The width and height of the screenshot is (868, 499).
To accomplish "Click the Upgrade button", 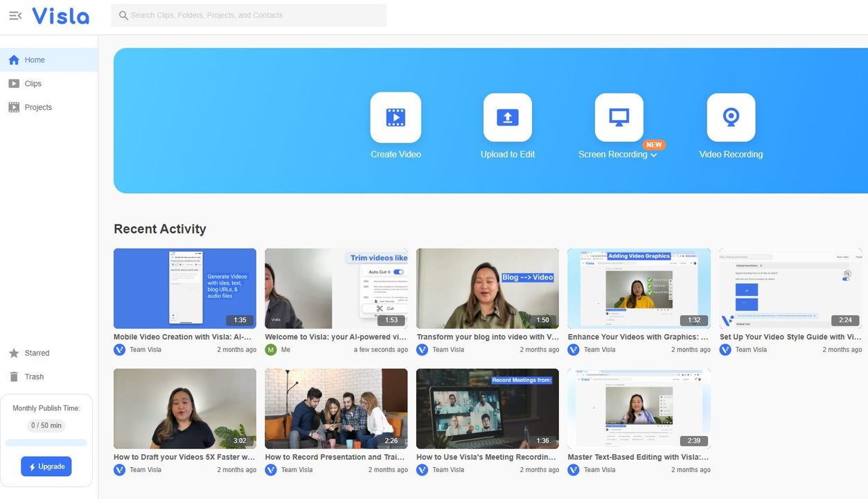I will point(46,466).
